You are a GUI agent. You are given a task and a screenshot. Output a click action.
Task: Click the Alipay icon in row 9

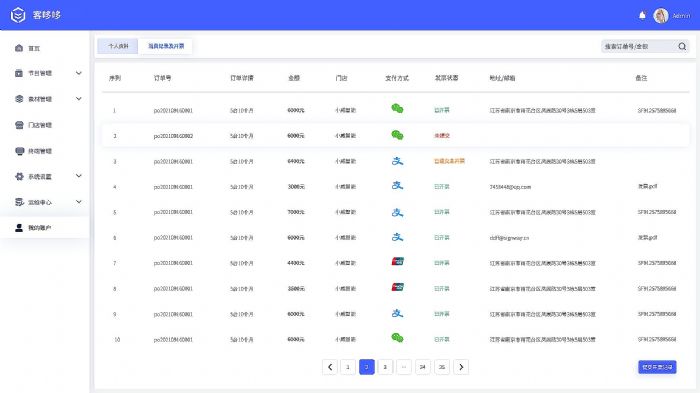click(x=397, y=313)
